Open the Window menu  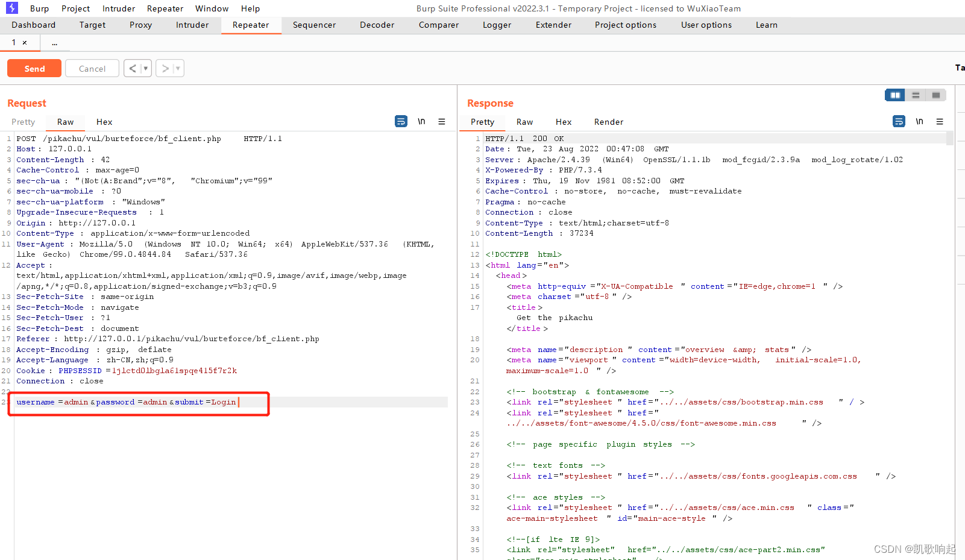point(212,8)
